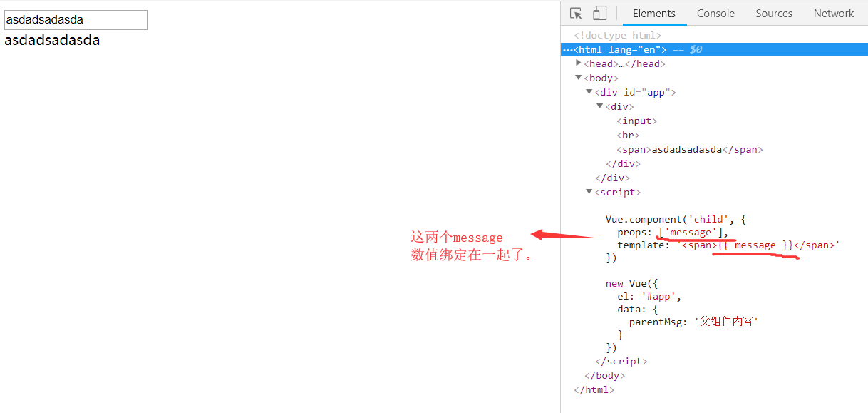This screenshot has width=868, height=413.
Task: Click the inspect element picker icon
Action: (x=577, y=14)
